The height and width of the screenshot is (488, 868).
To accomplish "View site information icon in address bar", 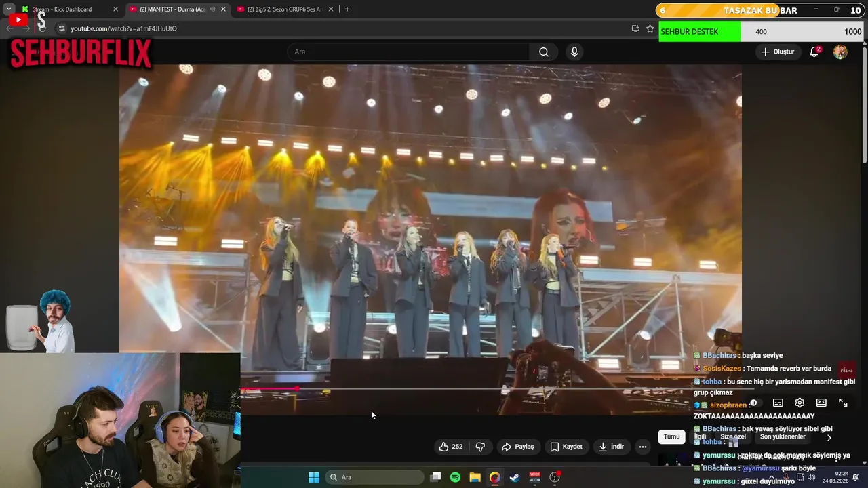I will coord(62,28).
